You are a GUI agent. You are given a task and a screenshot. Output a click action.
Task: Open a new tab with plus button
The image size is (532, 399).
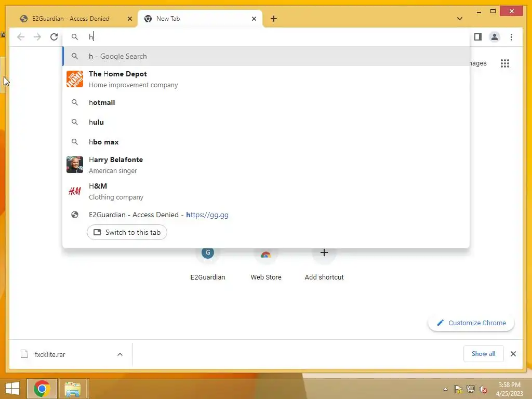(273, 19)
